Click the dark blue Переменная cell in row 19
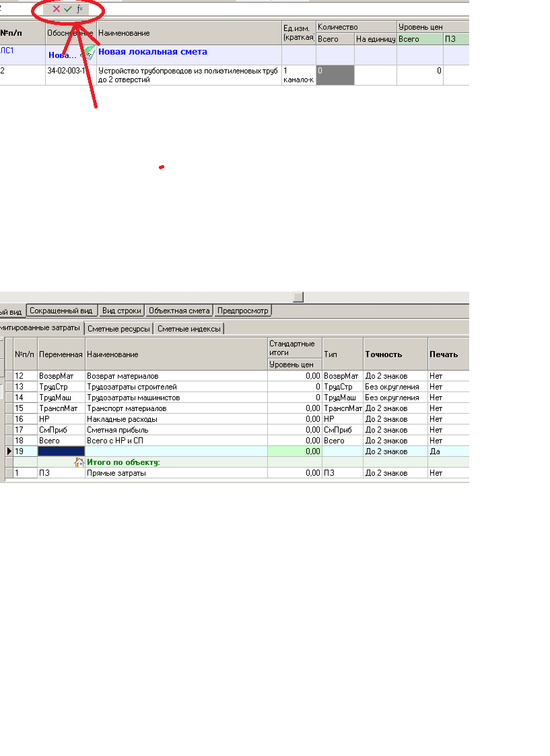550x756 pixels. pos(61,451)
